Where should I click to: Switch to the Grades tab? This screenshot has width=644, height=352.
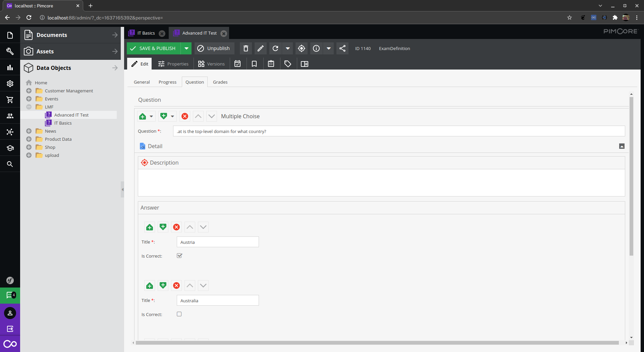click(x=220, y=82)
